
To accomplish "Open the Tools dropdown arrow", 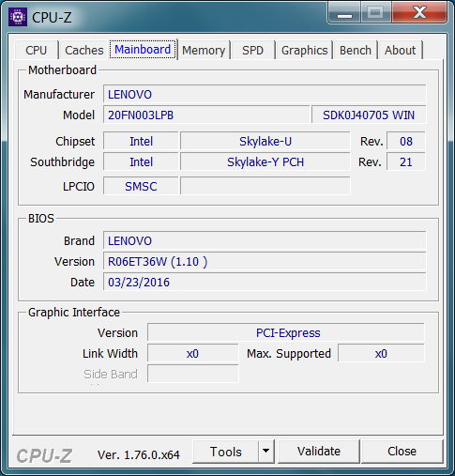I will point(266,451).
